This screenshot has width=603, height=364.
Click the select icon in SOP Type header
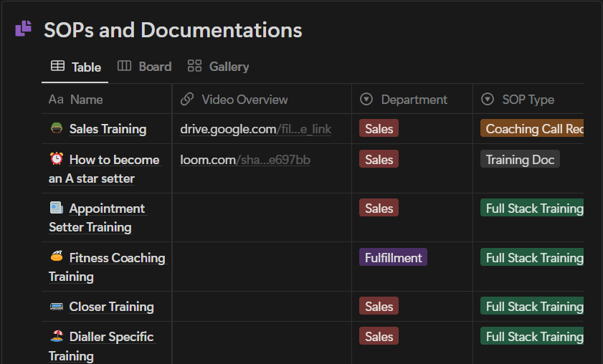[488, 99]
